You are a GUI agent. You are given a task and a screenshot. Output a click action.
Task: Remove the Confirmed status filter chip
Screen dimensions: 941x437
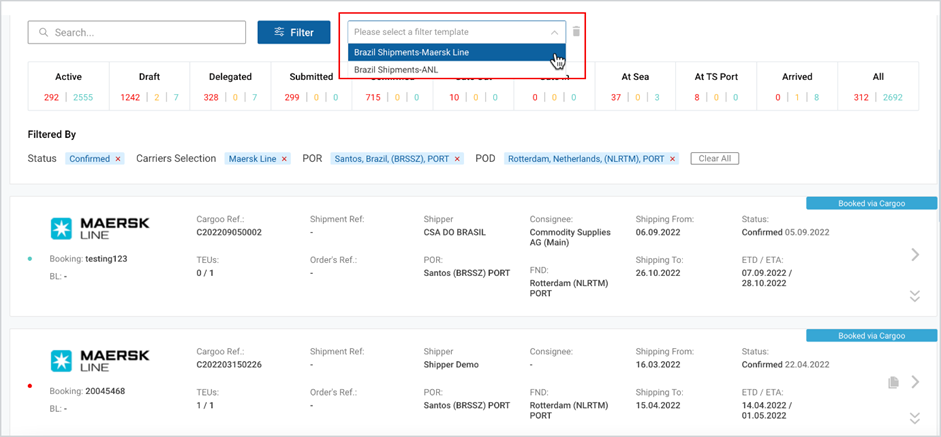(x=118, y=159)
